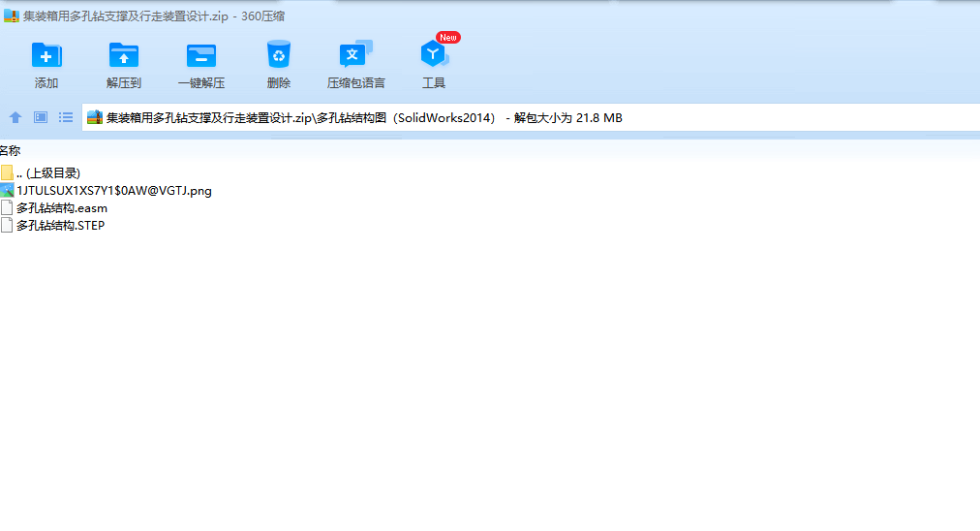Click the window title 集装箱用多孔钻支撑及行走装置设计.zip
The image size is (980, 531).
(126, 16)
